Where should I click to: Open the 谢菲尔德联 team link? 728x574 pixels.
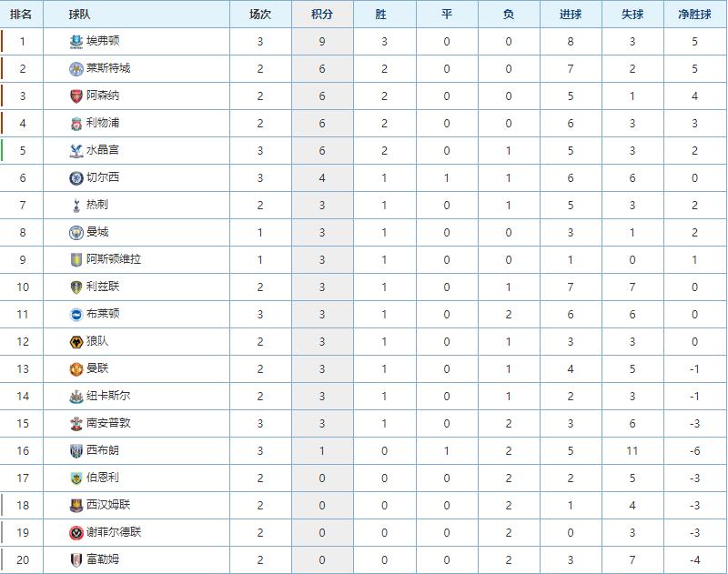[114, 532]
